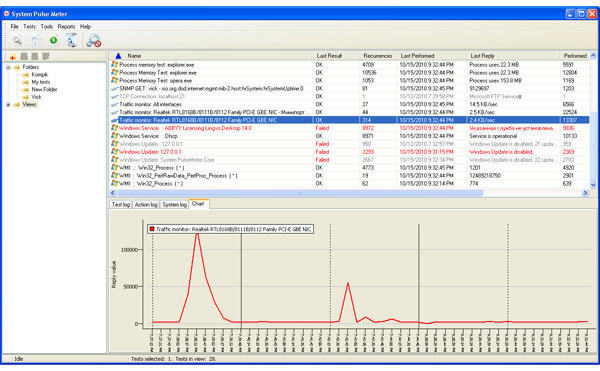Click the recurrences value 10536
This screenshot has height=371, width=600.
[369, 73]
